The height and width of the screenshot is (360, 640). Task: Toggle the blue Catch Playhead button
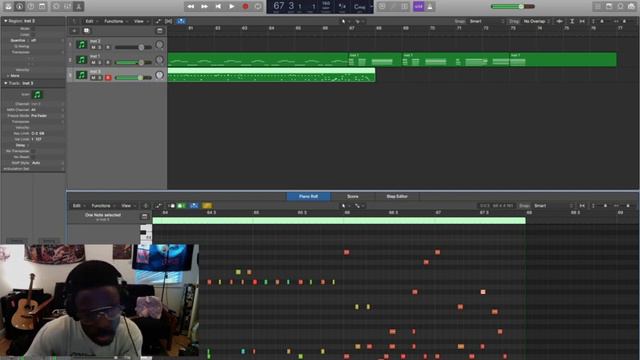coord(181,21)
